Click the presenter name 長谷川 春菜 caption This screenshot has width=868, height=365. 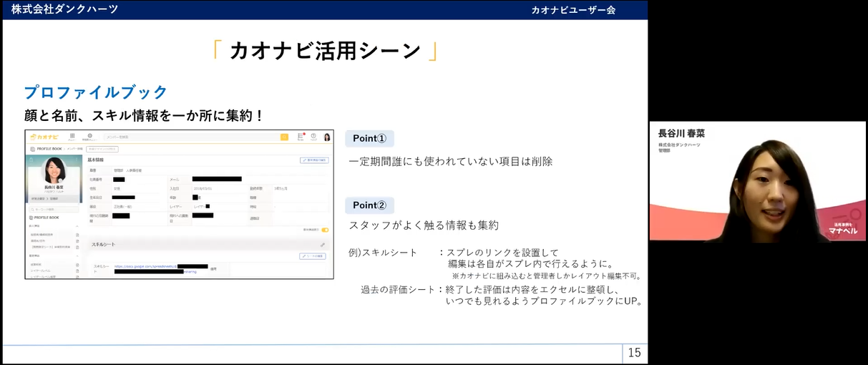click(681, 134)
